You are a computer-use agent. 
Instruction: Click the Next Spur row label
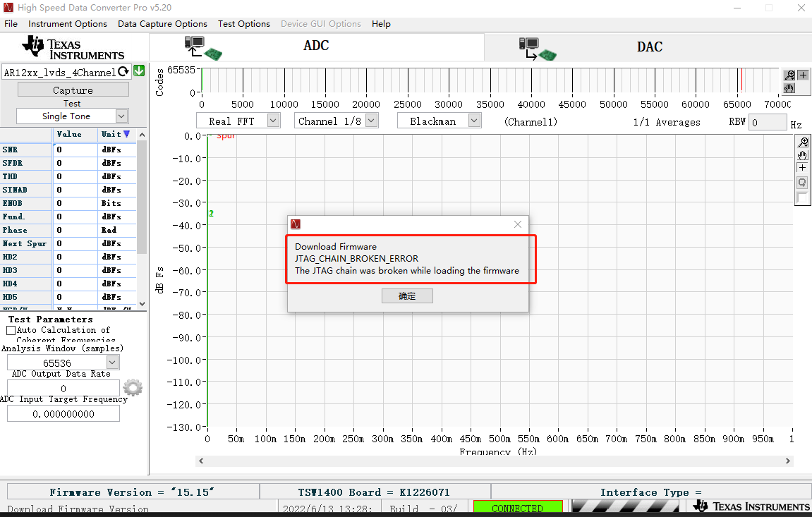(x=26, y=243)
